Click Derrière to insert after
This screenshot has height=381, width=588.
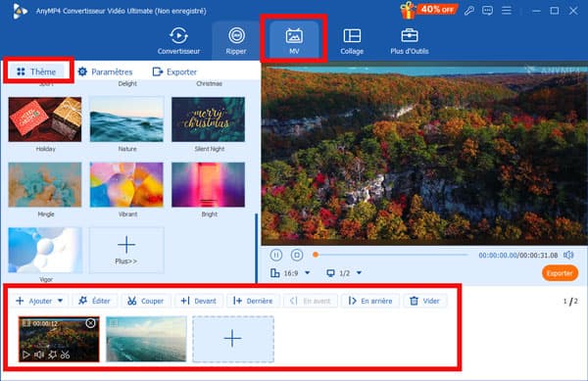tap(253, 301)
